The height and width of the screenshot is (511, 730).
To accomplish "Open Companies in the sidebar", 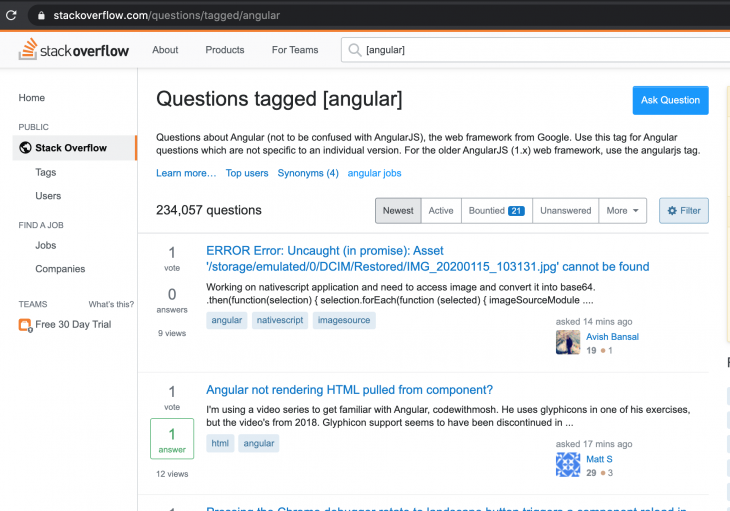I will (60, 269).
